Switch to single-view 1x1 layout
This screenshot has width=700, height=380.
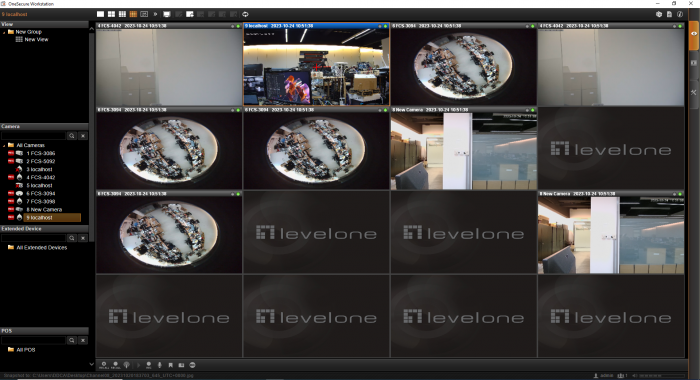(x=100, y=14)
